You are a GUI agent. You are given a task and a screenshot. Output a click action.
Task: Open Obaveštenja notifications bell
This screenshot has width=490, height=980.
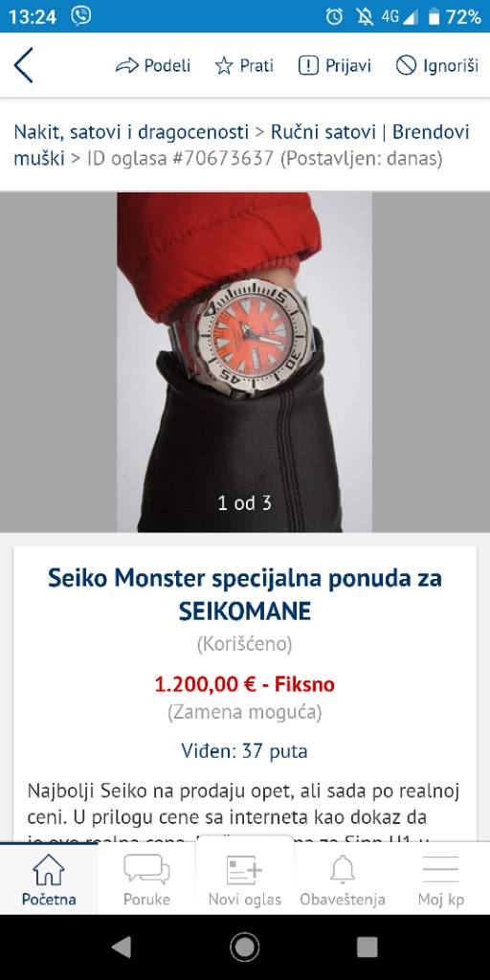(343, 880)
